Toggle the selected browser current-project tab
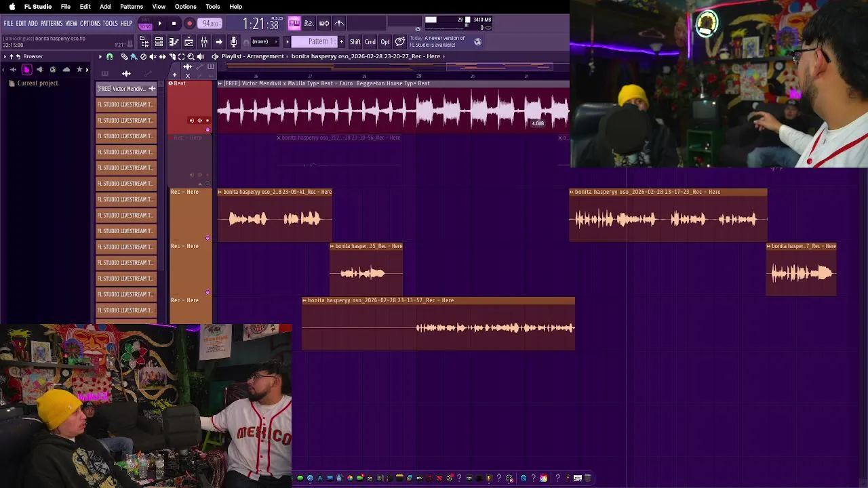Viewport: 868px width, 488px height. tap(26, 69)
